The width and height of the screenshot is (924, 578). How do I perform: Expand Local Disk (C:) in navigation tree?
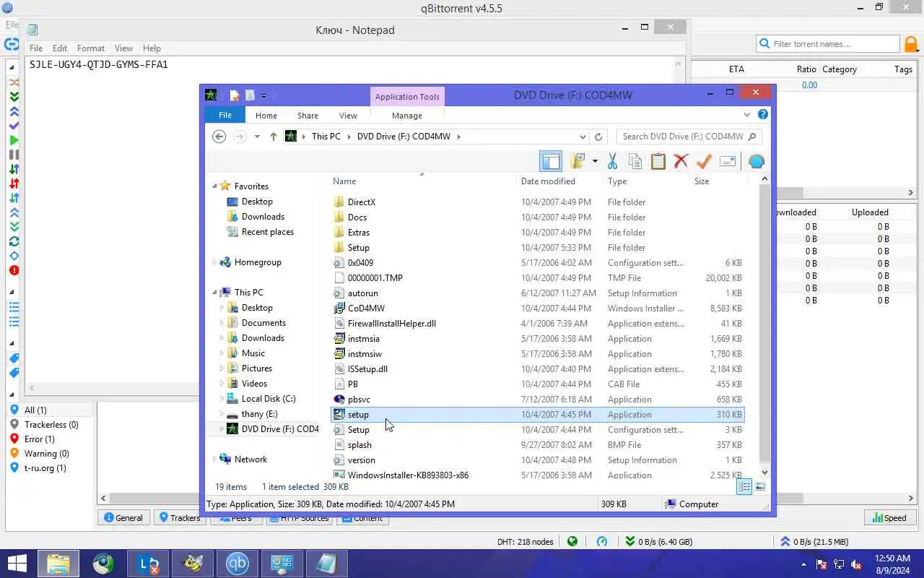(222, 399)
